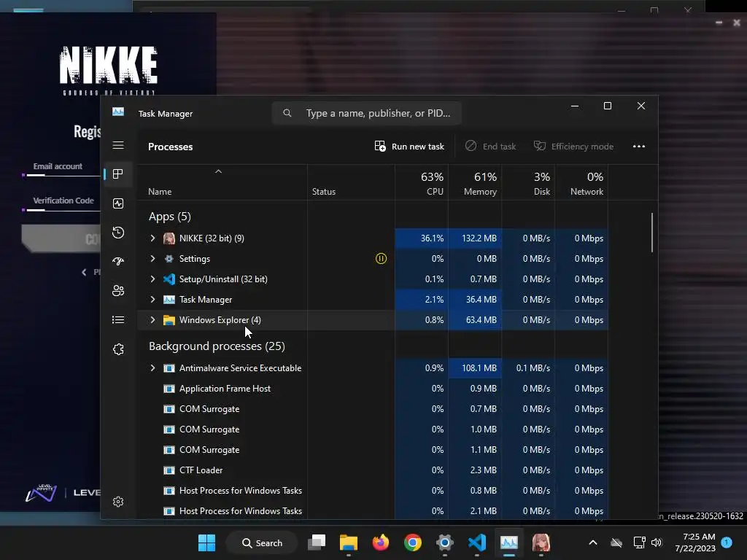
Task: Click Run new task button
Action: click(x=409, y=146)
